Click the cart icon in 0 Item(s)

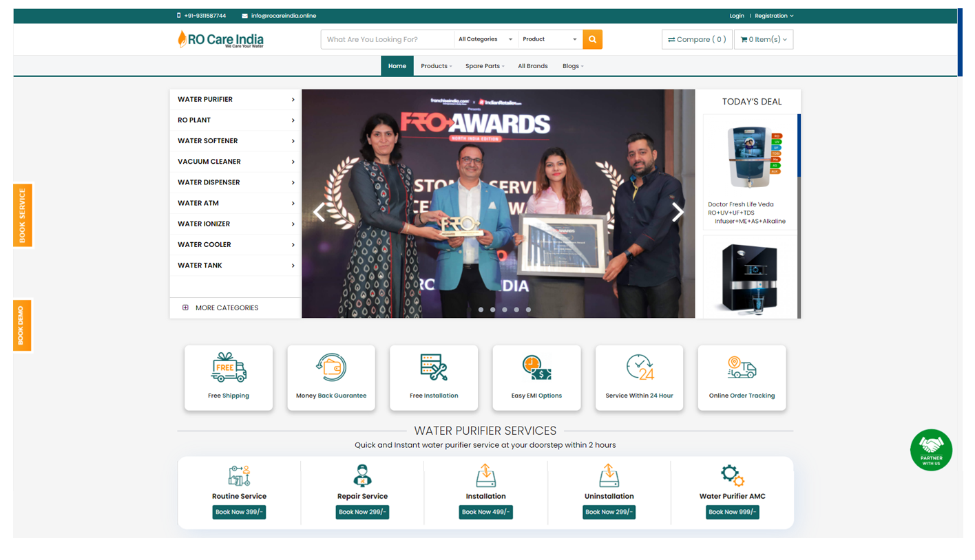(x=744, y=39)
